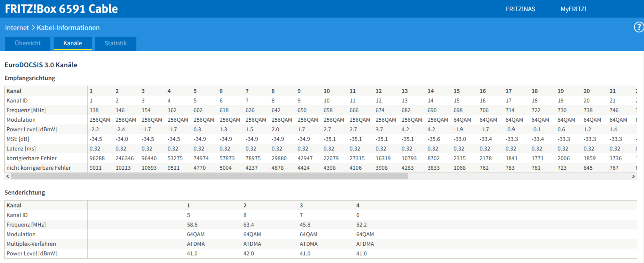
Task: Click the korrigierbare Fehler value 2315
Action: tap(460, 158)
